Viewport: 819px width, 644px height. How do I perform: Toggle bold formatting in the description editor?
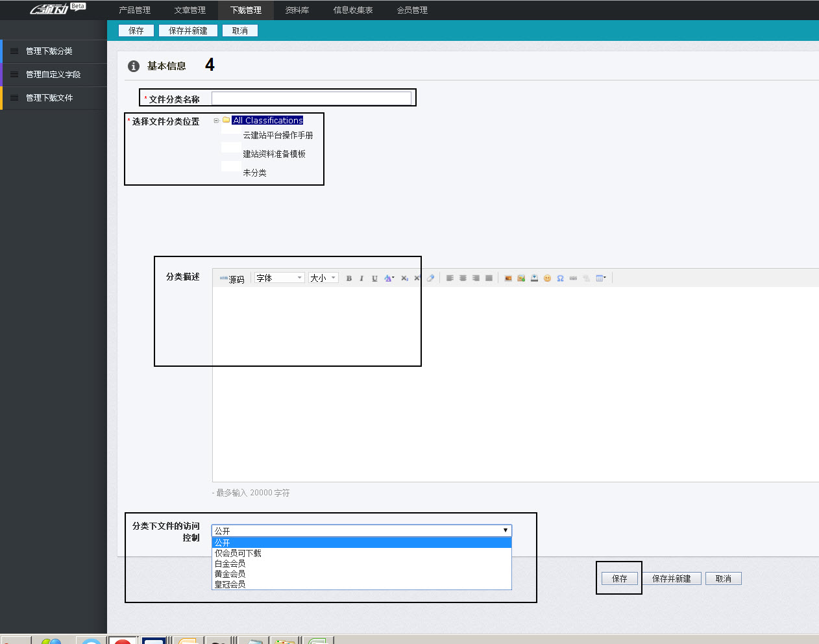click(349, 279)
